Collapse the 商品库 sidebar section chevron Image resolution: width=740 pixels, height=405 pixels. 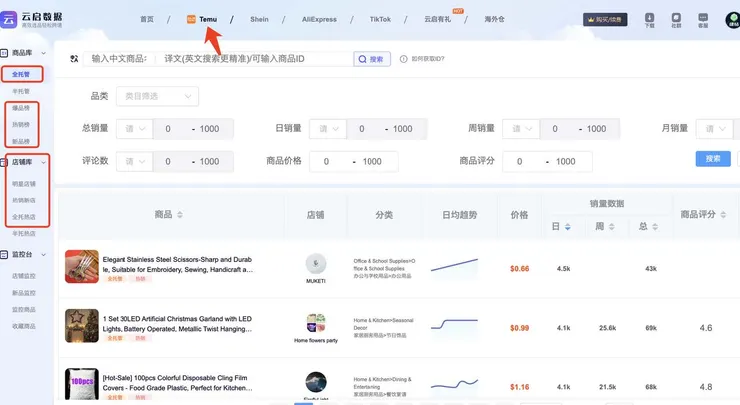point(43,53)
